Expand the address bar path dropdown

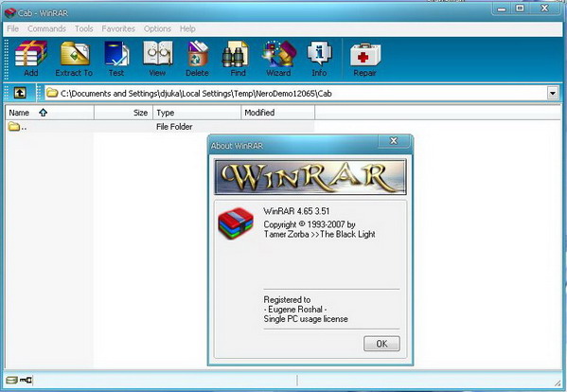point(552,94)
